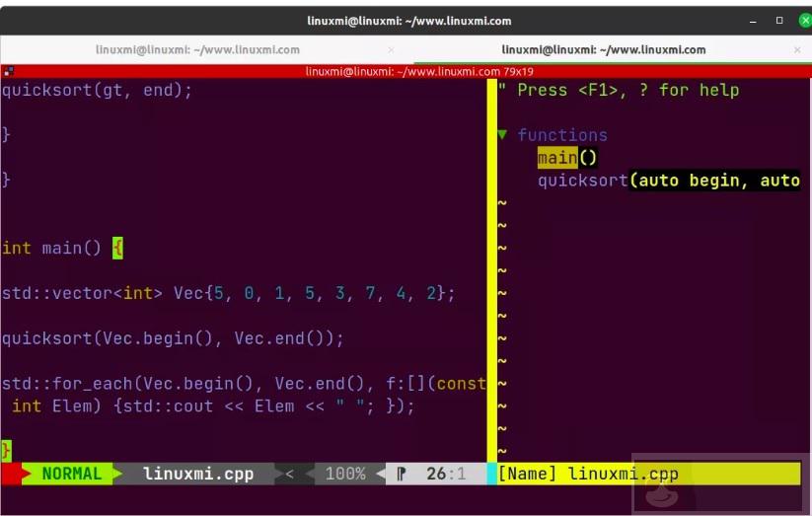The image size is (812, 516).
Task: Switch to the second terminal tab
Action: tap(604, 49)
